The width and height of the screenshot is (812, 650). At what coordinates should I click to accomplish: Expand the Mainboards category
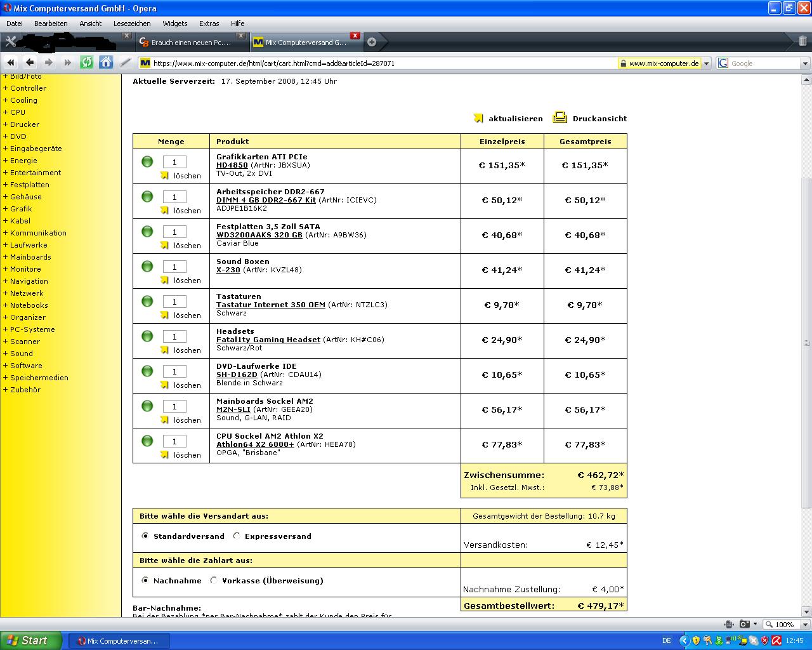(27, 257)
